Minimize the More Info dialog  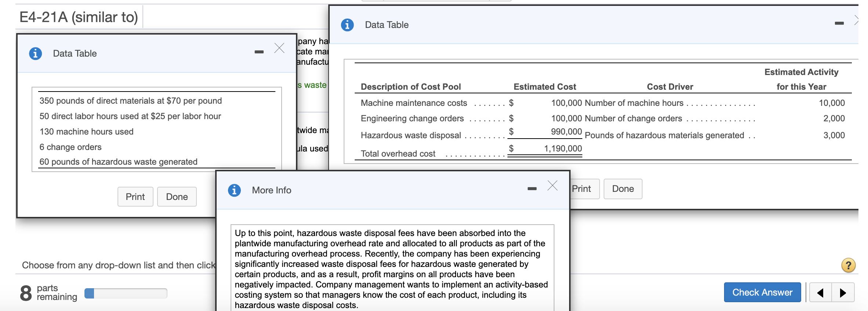(532, 189)
